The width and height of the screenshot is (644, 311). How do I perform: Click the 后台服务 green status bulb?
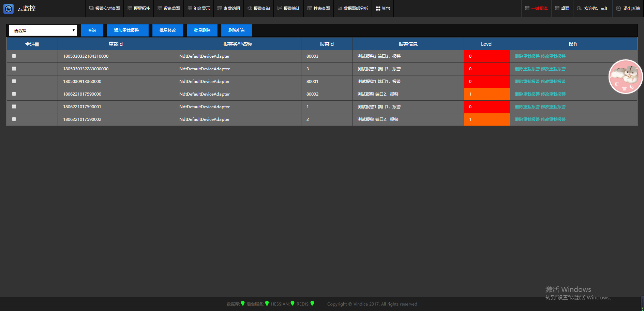(267, 303)
